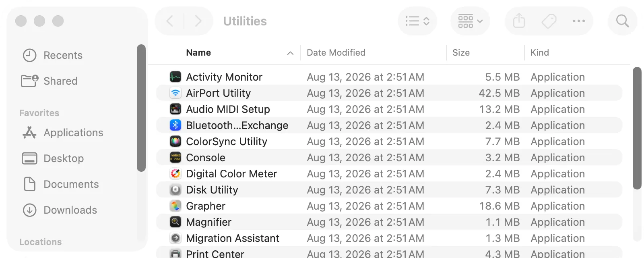Click the 42.5 MB size value

click(x=499, y=93)
